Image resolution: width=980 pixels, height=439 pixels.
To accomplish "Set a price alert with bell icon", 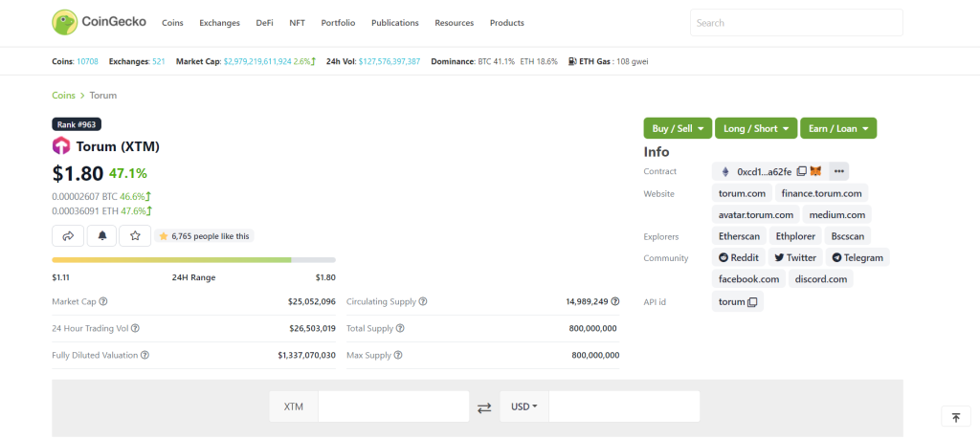I will coord(101,235).
